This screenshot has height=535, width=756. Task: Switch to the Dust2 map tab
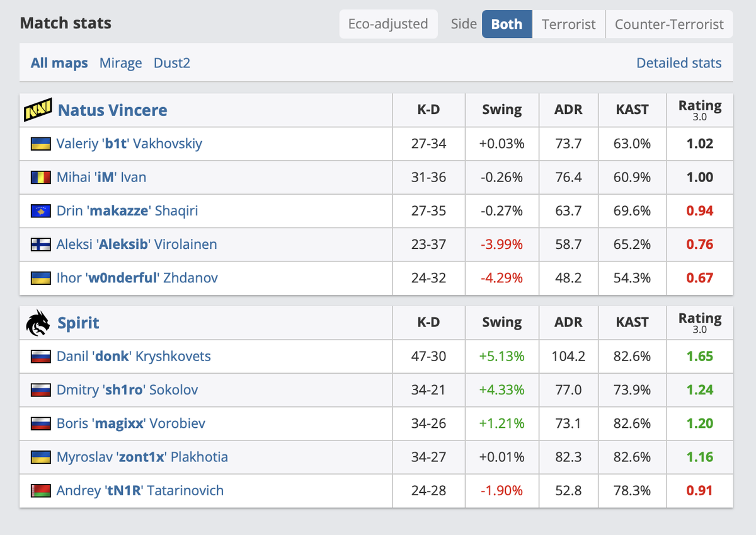[x=171, y=63]
